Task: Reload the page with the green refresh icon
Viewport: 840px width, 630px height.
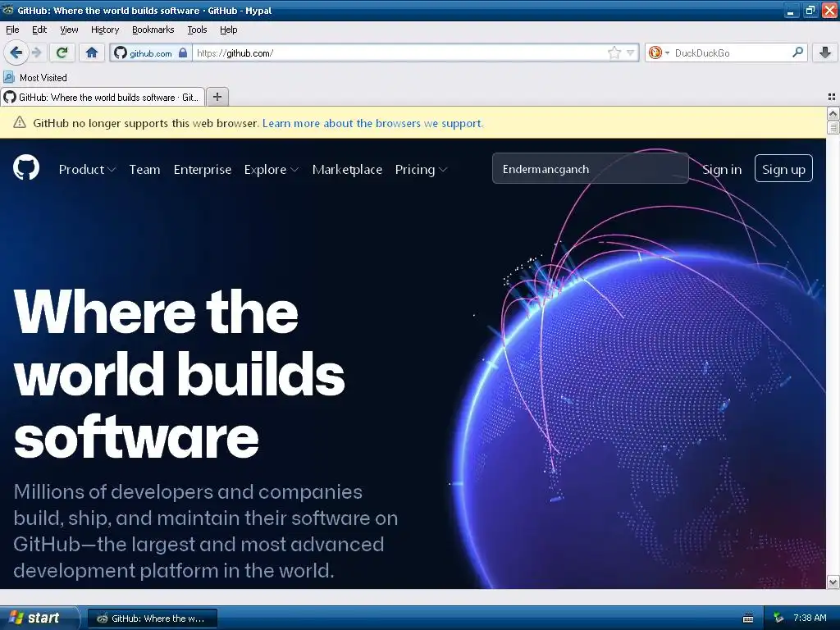Action: tap(62, 52)
